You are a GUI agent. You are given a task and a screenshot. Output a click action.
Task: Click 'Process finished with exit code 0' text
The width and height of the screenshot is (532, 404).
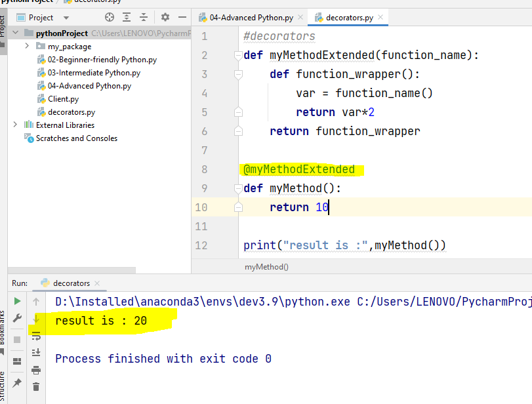(163, 359)
